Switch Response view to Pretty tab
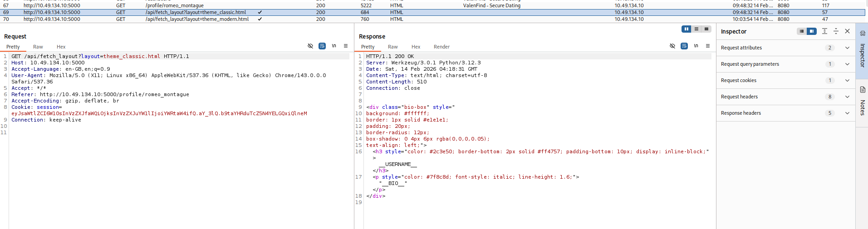Image resolution: width=868 pixels, height=229 pixels. (368, 47)
